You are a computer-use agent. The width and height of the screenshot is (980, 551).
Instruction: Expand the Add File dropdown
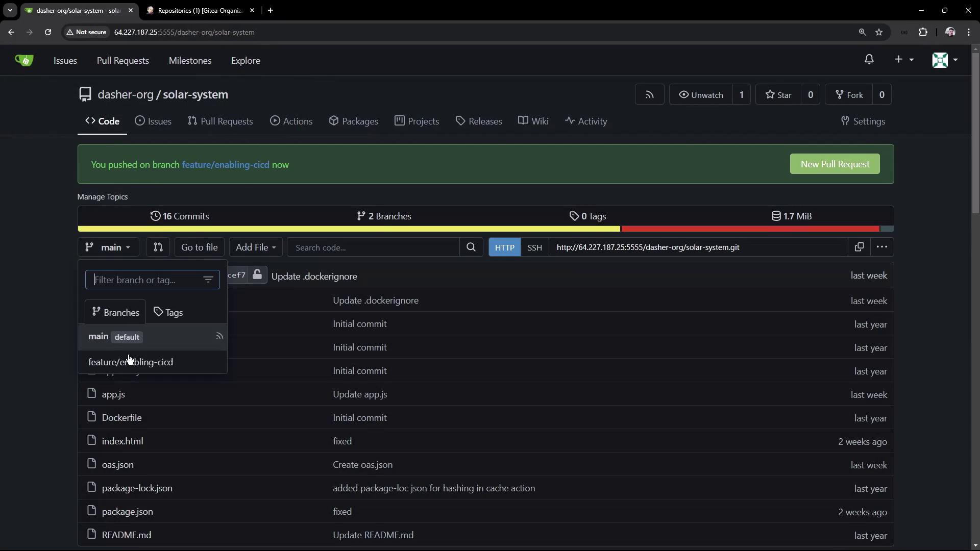point(255,247)
